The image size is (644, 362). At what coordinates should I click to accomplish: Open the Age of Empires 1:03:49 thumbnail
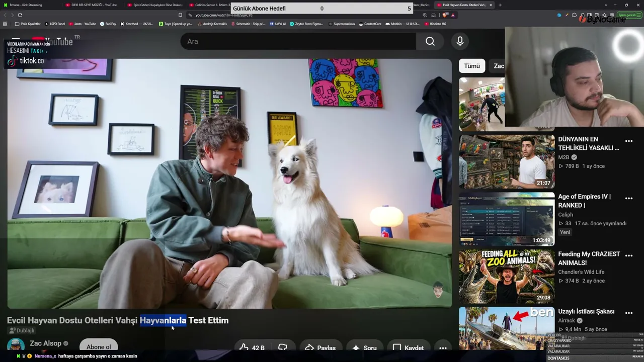point(507,219)
